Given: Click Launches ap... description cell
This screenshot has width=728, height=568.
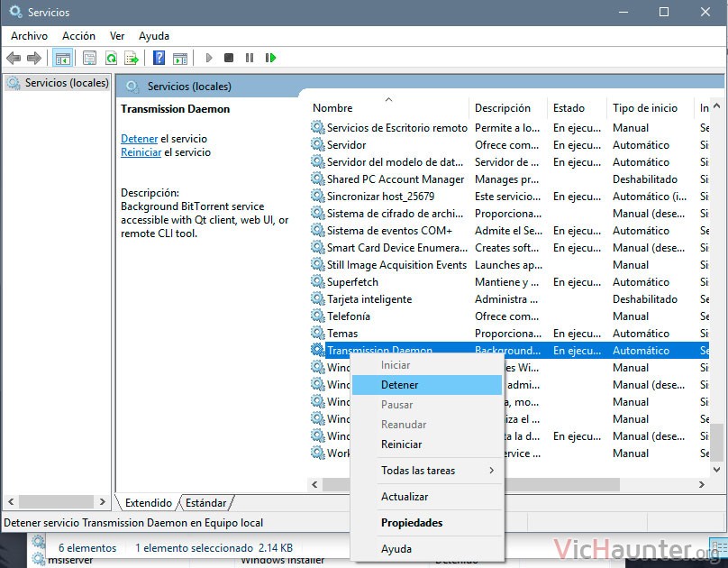Looking at the screenshot, I should click(508, 265).
